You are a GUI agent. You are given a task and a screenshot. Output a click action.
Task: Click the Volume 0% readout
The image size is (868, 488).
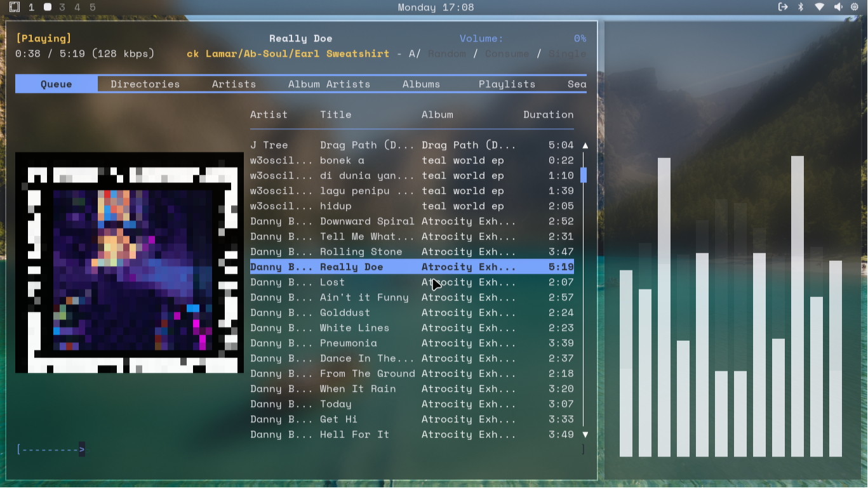click(x=523, y=39)
